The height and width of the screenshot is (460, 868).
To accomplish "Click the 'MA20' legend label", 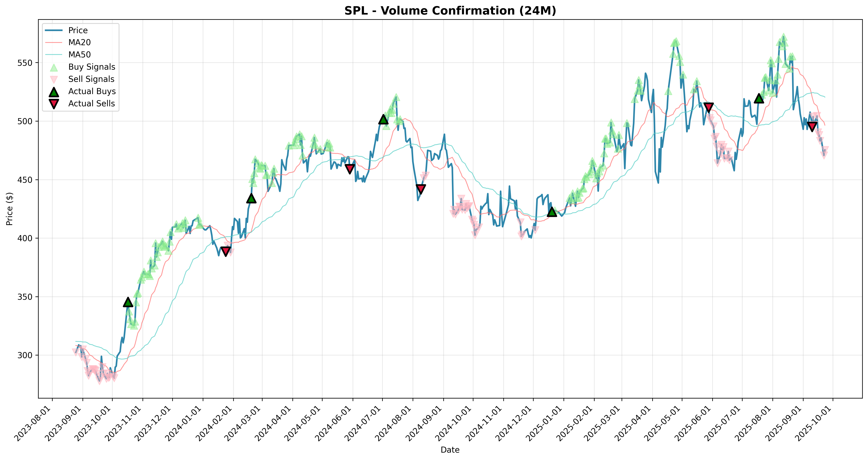I will coord(80,42).
